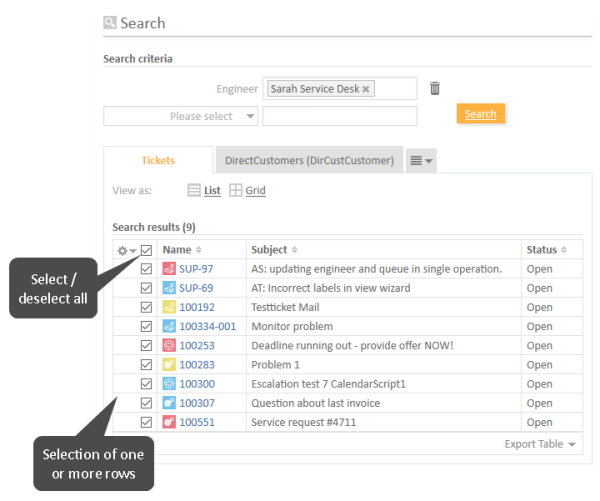Image resolution: width=600 pixels, height=501 pixels.
Task: Uncheck the SUP-69 row checkbox
Action: (x=146, y=288)
